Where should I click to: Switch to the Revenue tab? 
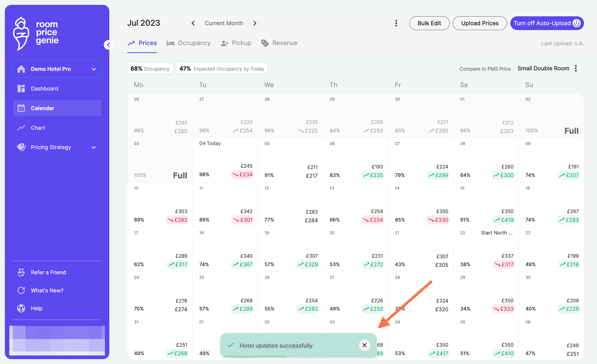279,43
